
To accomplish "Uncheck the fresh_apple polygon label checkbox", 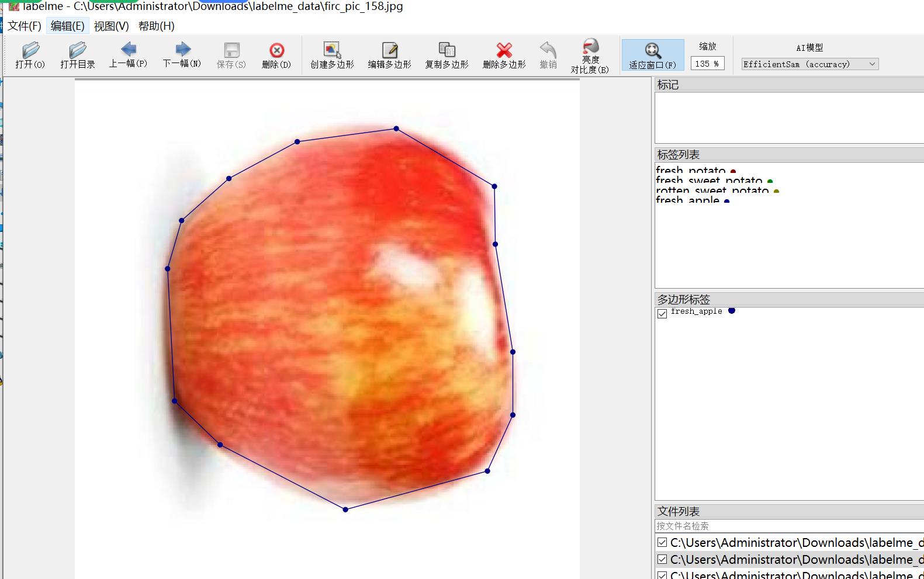I will pos(662,313).
